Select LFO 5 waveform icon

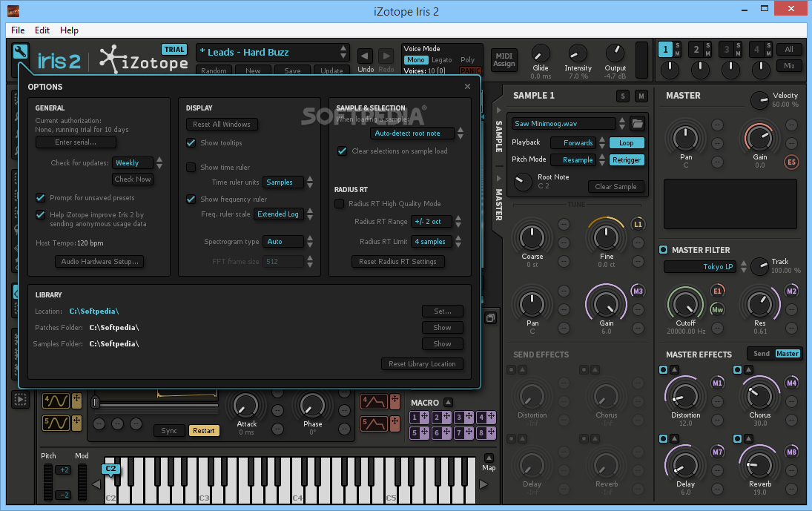(x=56, y=423)
